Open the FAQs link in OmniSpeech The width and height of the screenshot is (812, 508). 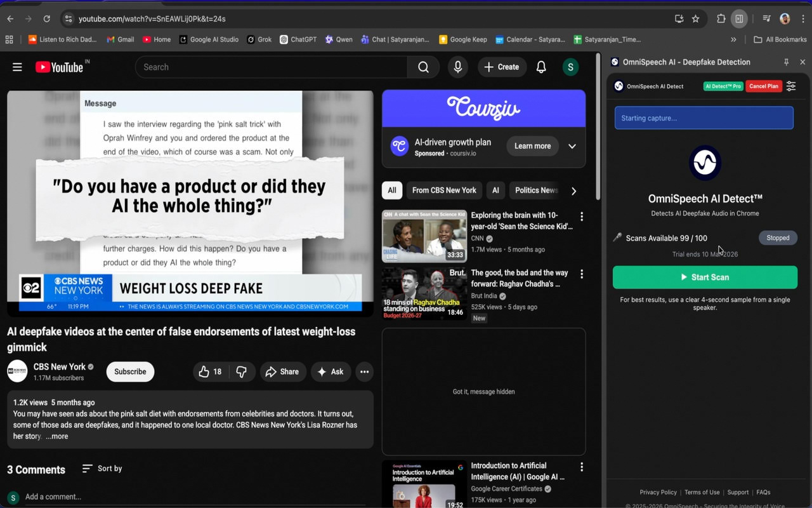point(763,492)
